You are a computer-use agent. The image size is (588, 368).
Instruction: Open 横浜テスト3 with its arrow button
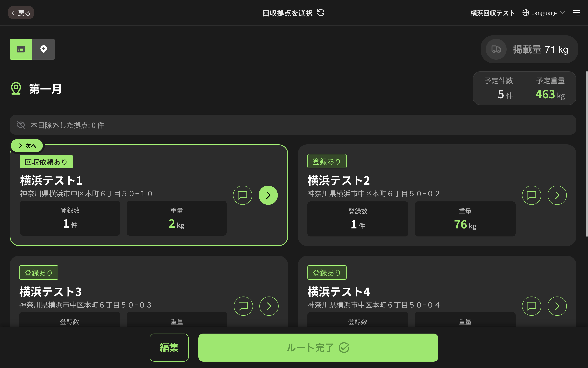click(x=269, y=306)
